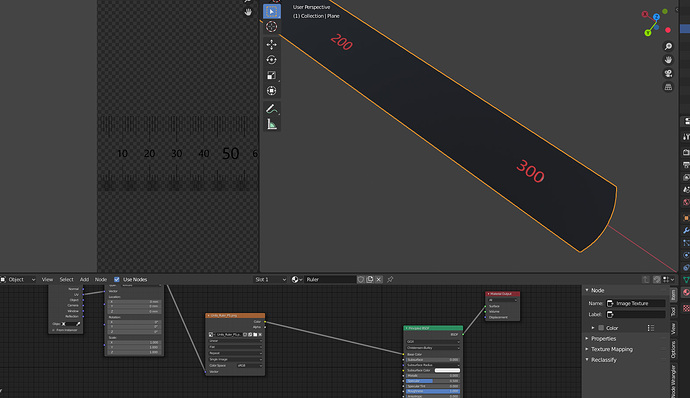Select the Scale tool

tap(272, 75)
